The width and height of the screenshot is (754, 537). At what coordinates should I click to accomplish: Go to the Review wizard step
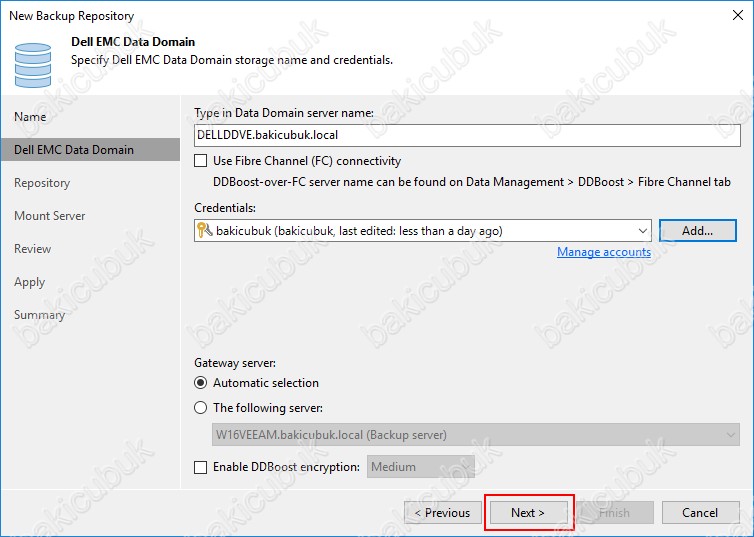point(33,249)
